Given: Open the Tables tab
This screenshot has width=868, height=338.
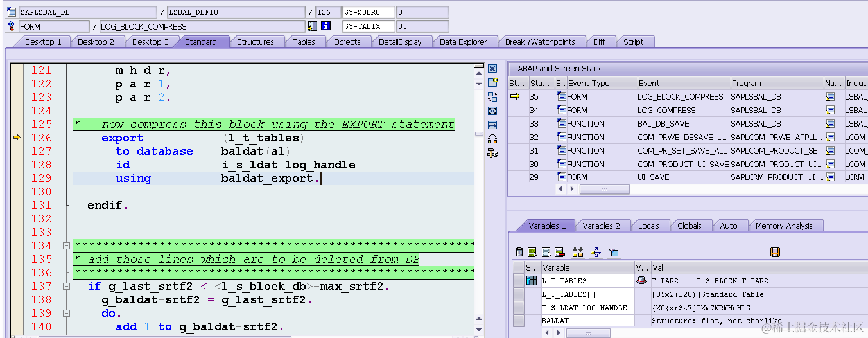Looking at the screenshot, I should [304, 42].
